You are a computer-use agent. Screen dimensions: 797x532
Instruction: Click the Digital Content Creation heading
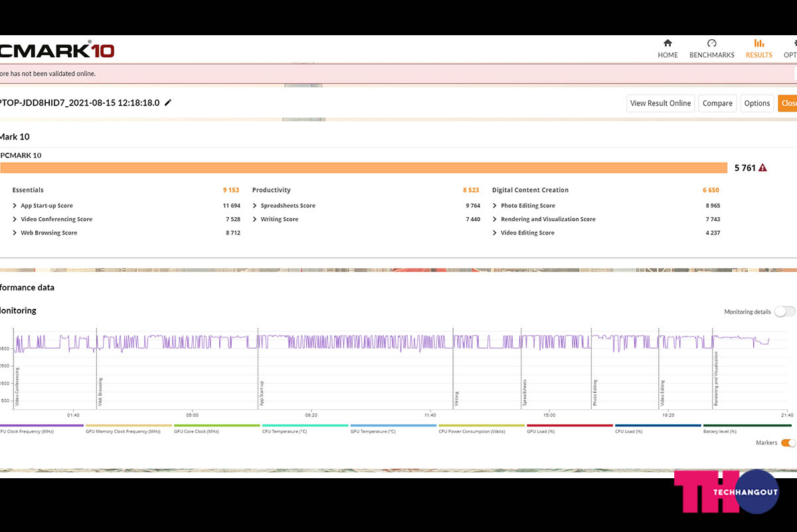(x=530, y=190)
